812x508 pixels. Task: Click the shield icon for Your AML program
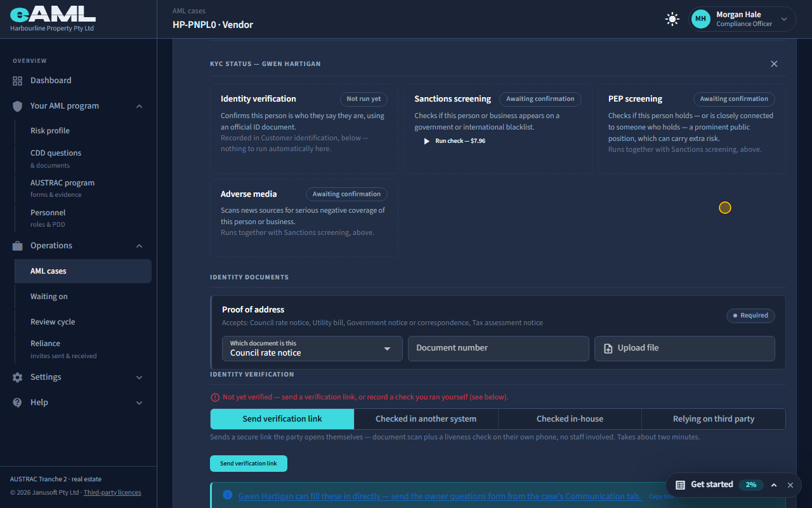18,106
